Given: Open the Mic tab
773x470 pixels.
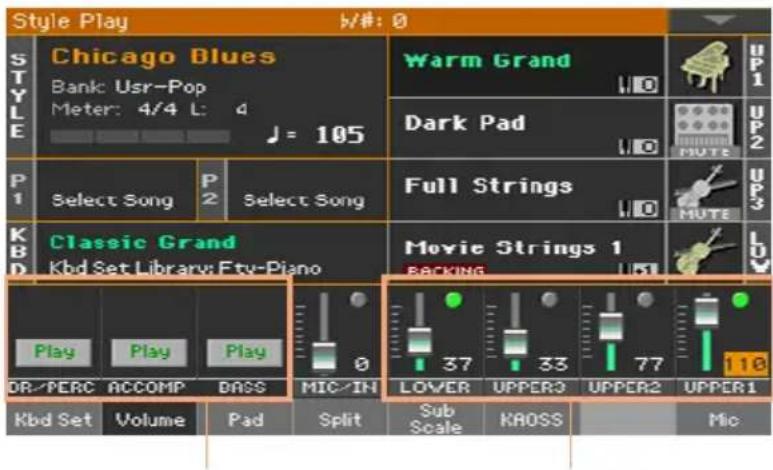Looking at the screenshot, I should click(723, 420).
